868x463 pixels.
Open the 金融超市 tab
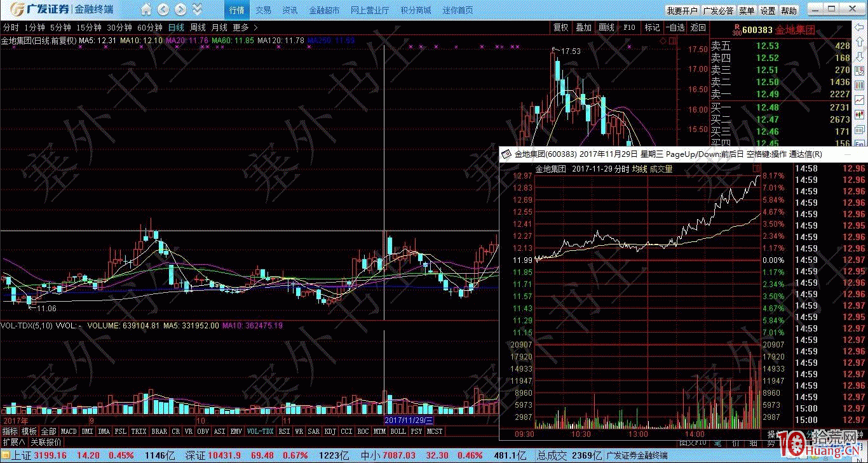pyautogui.click(x=324, y=10)
